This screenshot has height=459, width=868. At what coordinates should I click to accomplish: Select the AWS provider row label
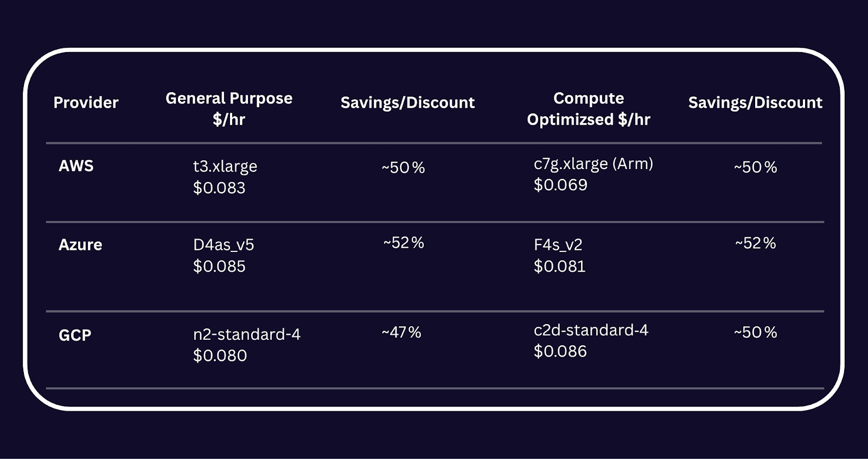(x=76, y=166)
